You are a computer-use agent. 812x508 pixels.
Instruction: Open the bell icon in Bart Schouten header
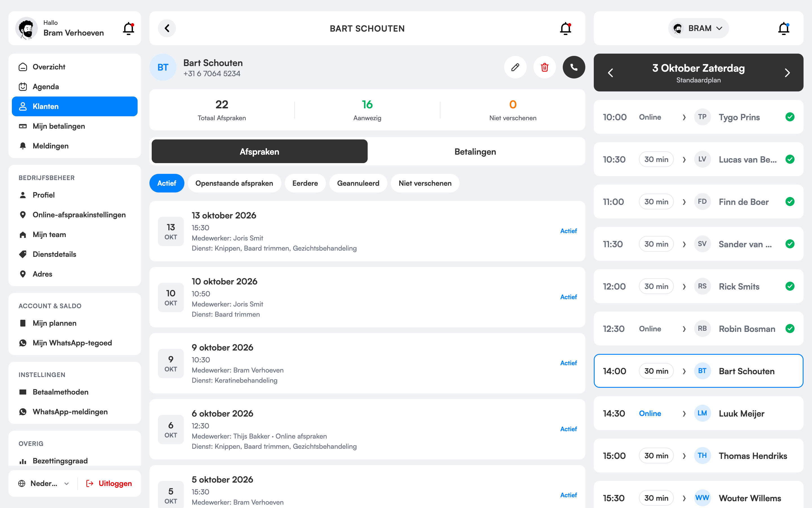(x=565, y=29)
